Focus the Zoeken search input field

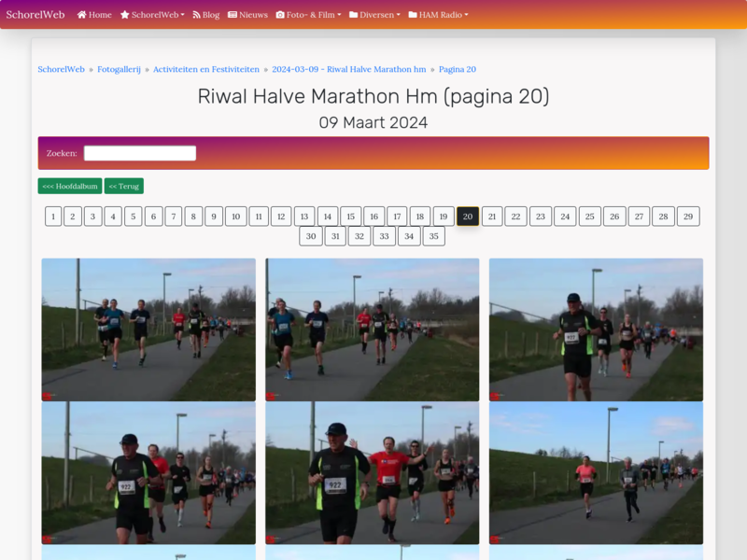140,153
